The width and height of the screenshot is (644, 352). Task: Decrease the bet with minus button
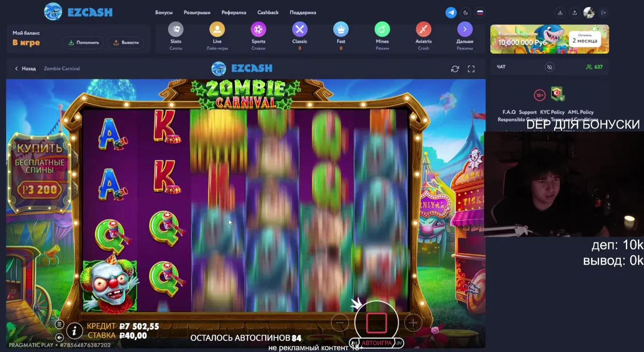tap(340, 323)
